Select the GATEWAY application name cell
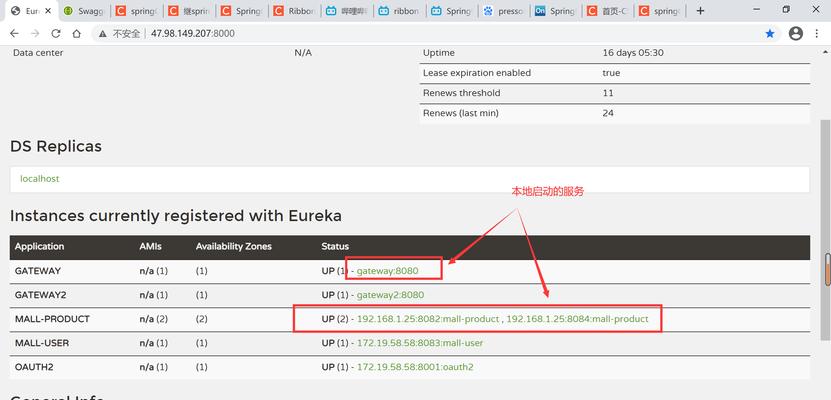831x400 pixels. tap(38, 271)
